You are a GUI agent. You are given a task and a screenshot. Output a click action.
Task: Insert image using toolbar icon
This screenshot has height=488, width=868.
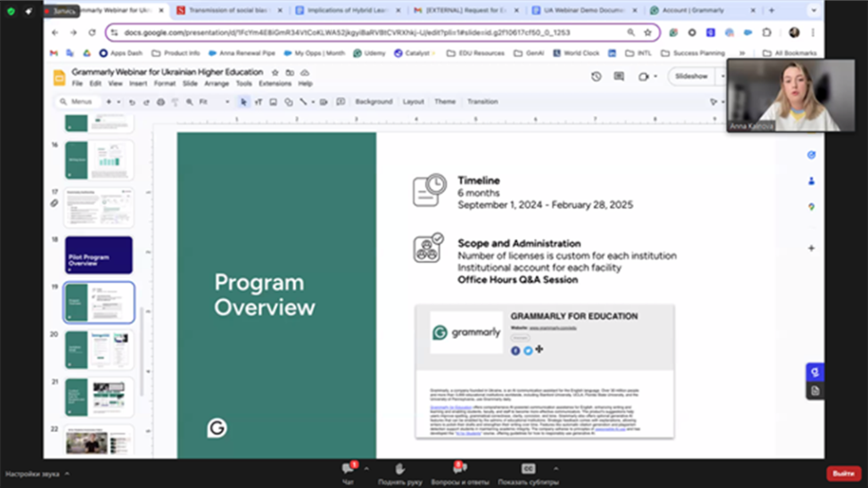click(x=273, y=102)
